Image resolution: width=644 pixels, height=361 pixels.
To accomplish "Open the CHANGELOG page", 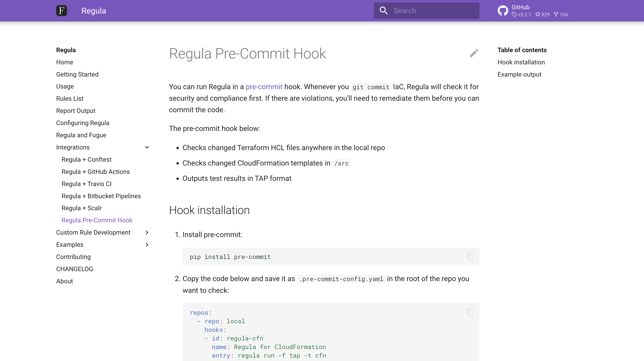I will [x=74, y=269].
